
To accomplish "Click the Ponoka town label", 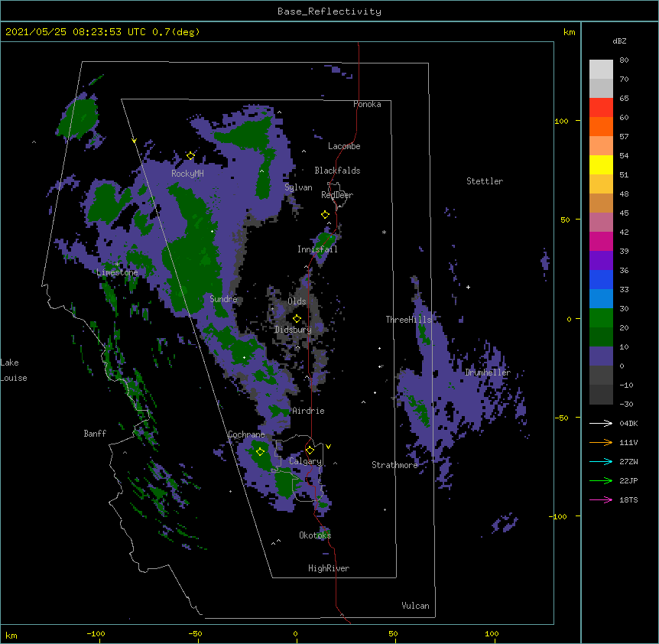I will click(367, 104).
